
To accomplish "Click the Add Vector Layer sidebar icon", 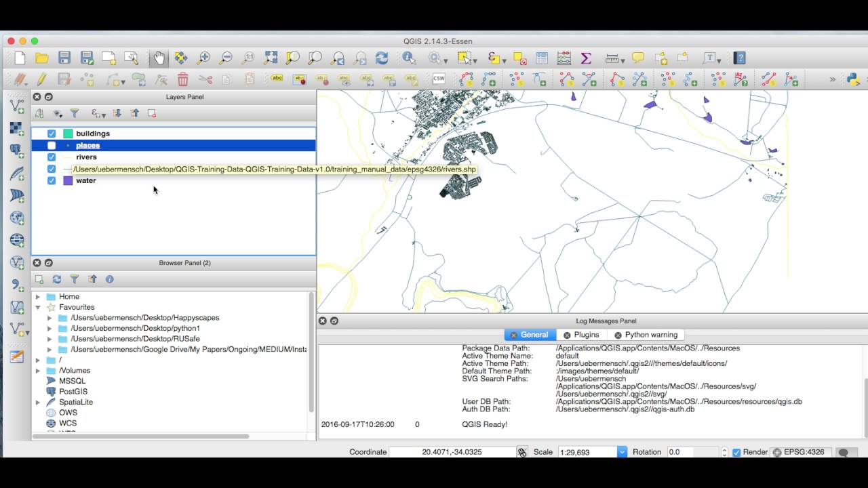I will point(17,106).
